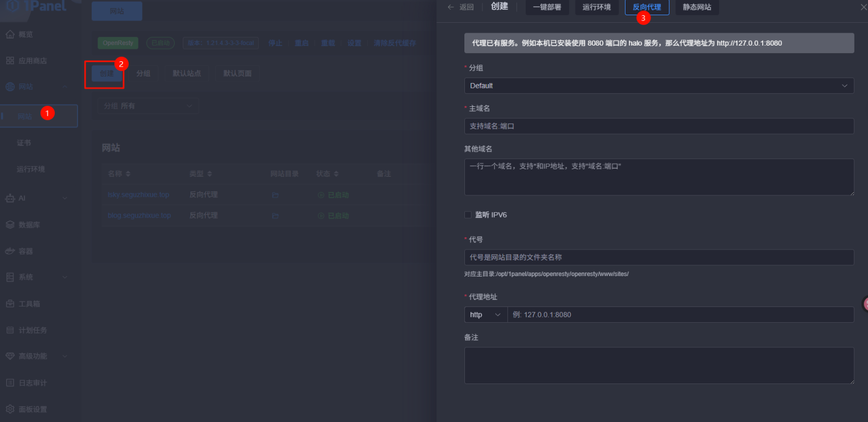The width and height of the screenshot is (868, 422).
Task: Select the 一键部署 tab
Action: (x=547, y=7)
